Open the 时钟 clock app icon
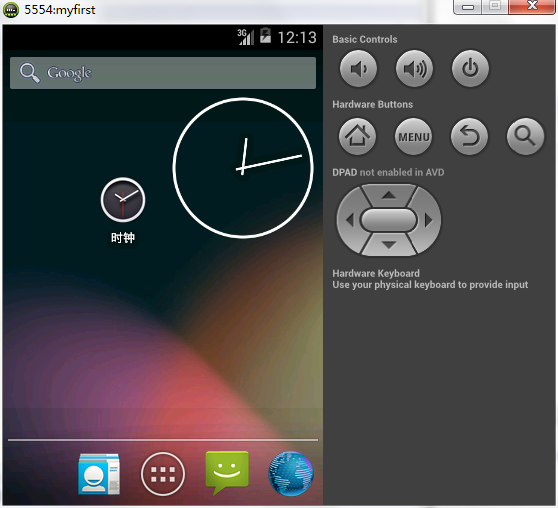The image size is (558, 508). click(123, 211)
